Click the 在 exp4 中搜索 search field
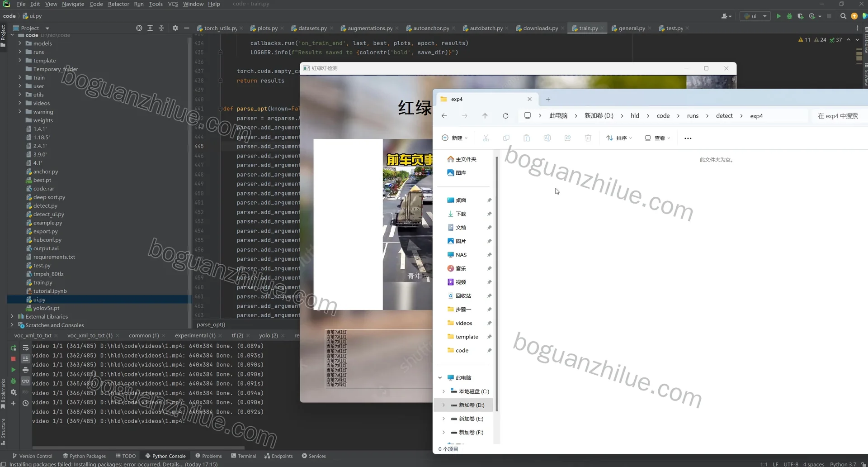Viewport: 868px width, 467px height. coord(839,116)
